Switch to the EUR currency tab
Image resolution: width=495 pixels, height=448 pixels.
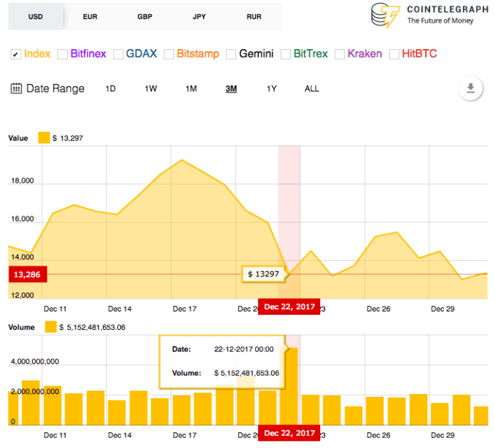[x=90, y=16]
